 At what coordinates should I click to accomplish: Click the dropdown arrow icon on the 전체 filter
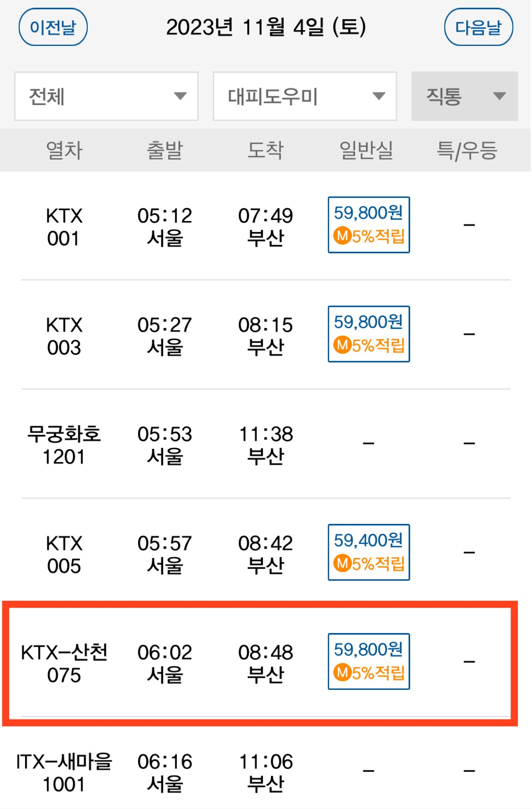181,96
